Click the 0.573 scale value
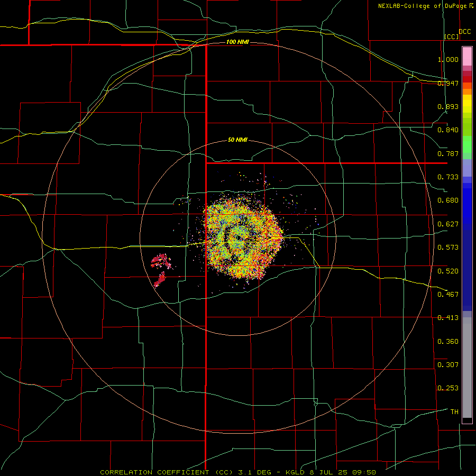 coord(448,248)
